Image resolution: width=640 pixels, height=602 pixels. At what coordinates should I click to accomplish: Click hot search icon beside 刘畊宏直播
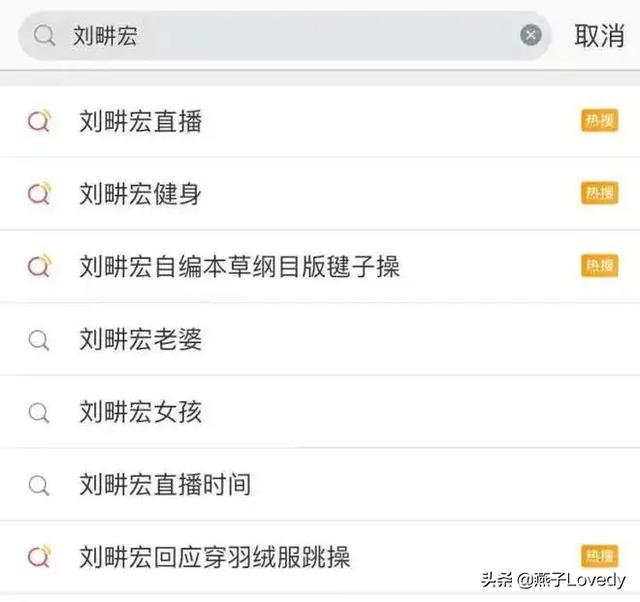coord(40,120)
